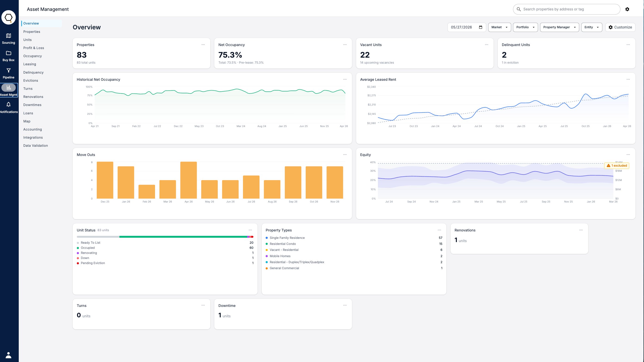Image resolution: width=644 pixels, height=362 pixels.
Task: Expand the Entity filter dropdown
Action: click(591, 27)
